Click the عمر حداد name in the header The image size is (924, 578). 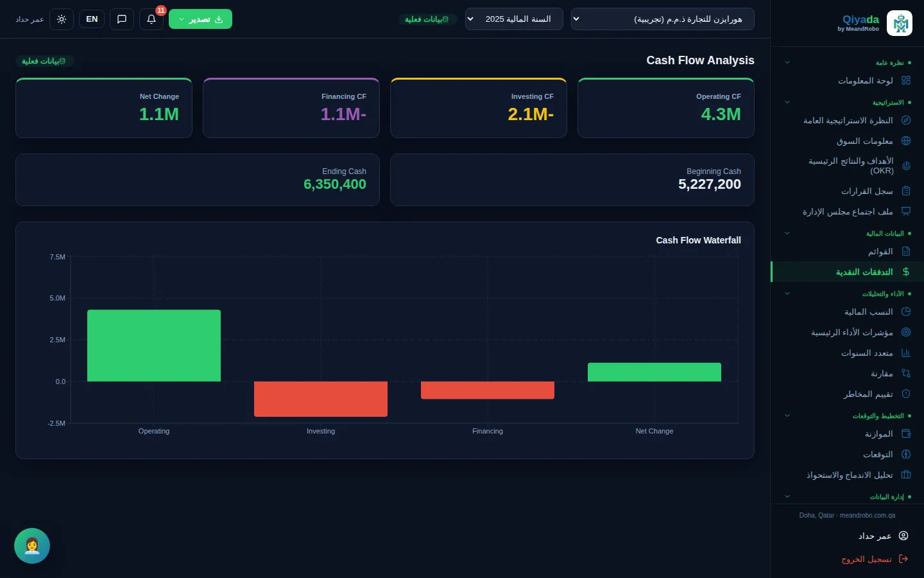pyautogui.click(x=30, y=19)
